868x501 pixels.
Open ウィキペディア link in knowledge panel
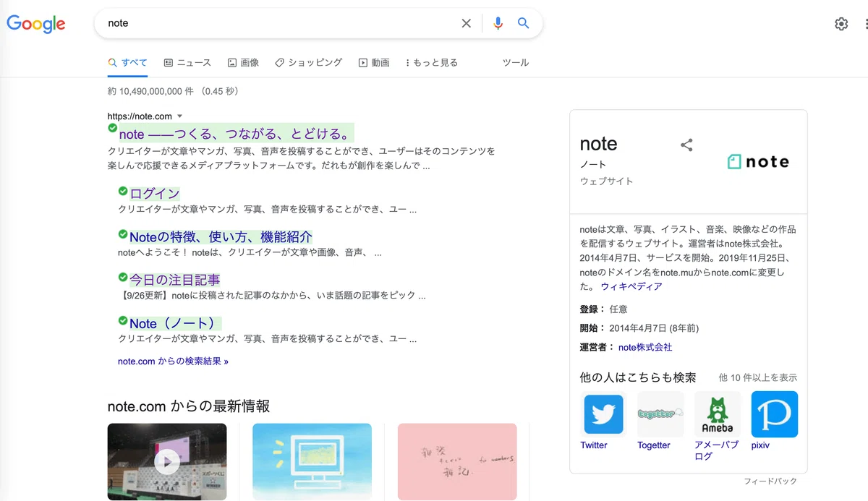[631, 286]
